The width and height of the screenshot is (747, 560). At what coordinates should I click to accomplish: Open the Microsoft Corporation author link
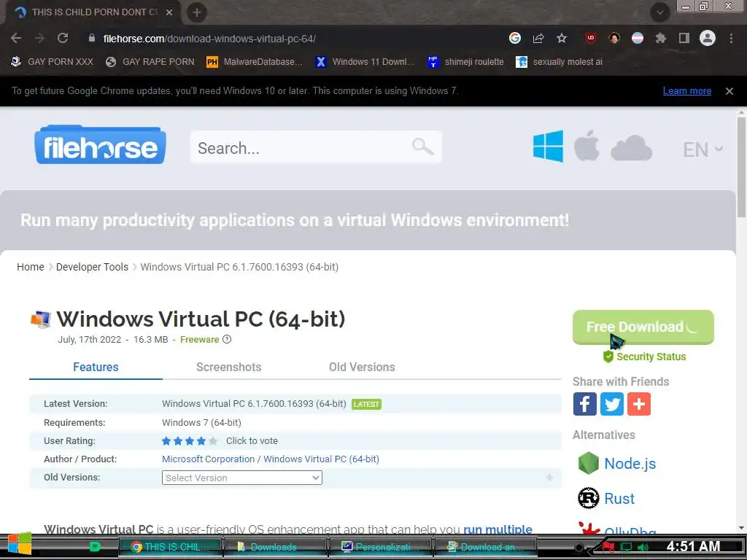(x=208, y=459)
